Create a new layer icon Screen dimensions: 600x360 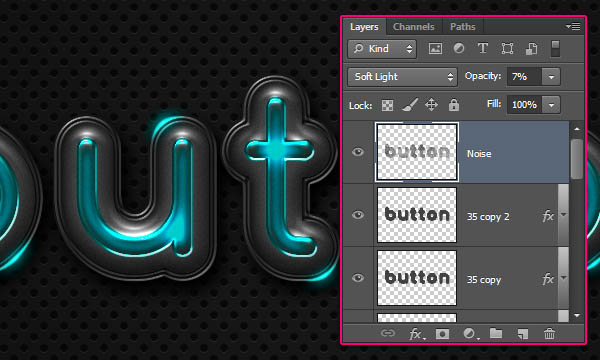pyautogui.click(x=523, y=334)
